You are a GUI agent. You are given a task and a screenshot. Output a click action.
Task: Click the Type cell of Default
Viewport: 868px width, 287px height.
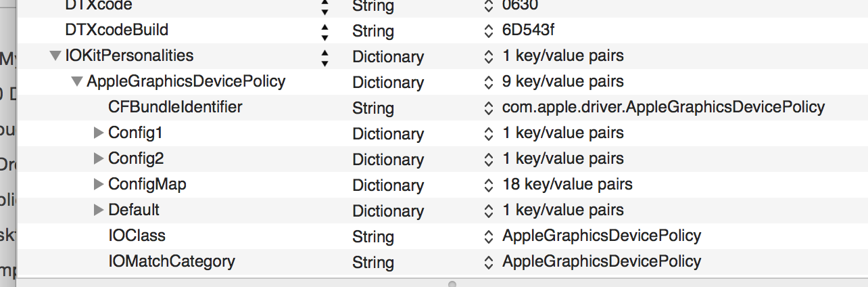click(x=388, y=211)
